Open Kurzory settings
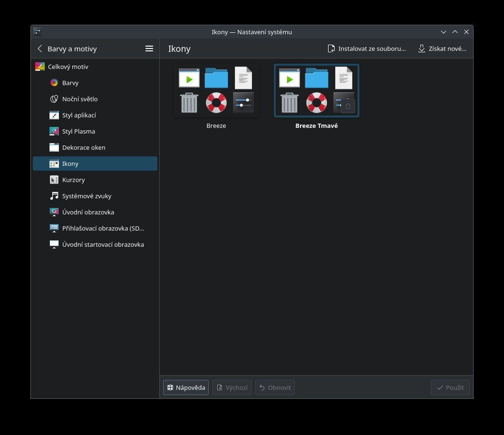The height and width of the screenshot is (435, 504). click(95, 180)
